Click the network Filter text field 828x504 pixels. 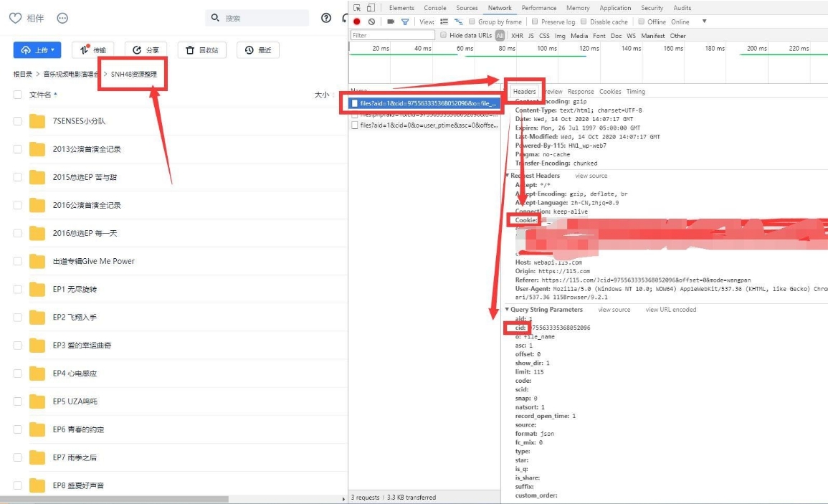point(393,35)
